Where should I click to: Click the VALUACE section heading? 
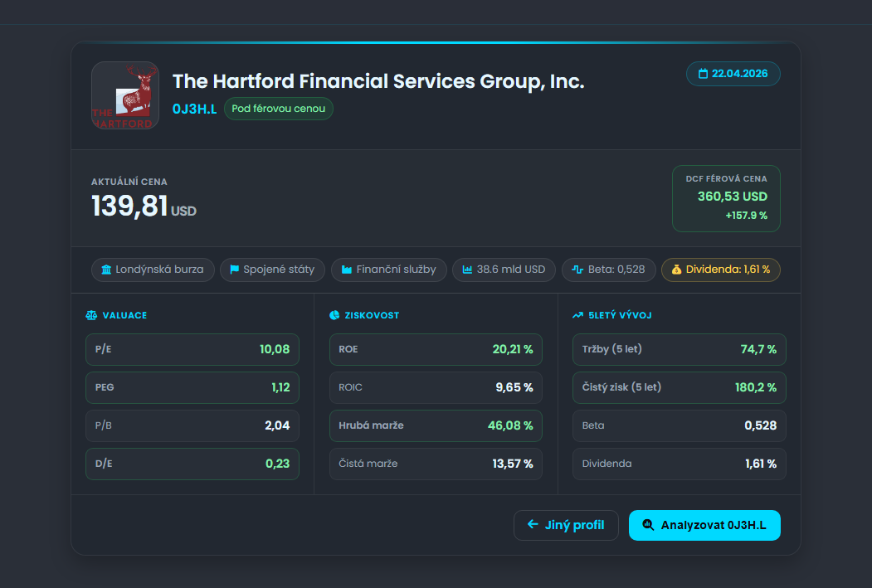124,315
